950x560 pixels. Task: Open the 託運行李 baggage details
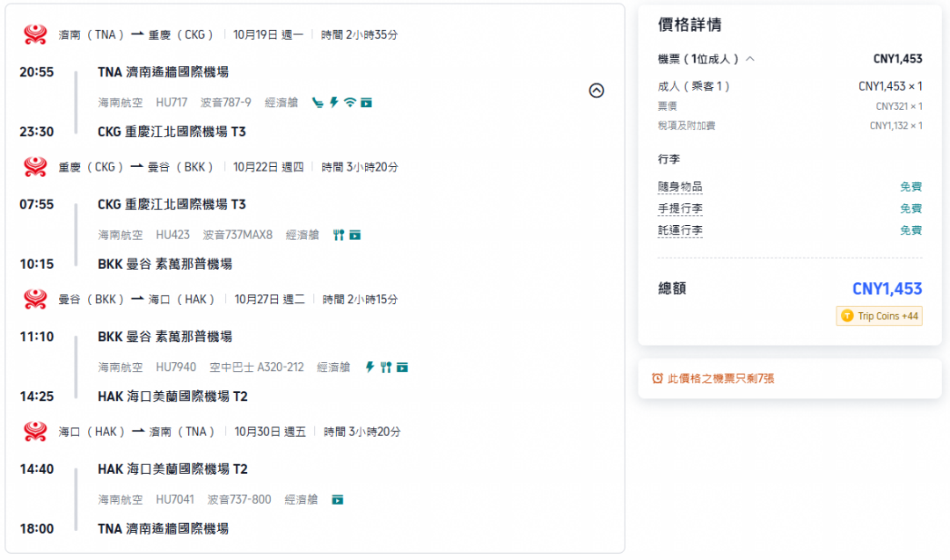[x=680, y=230]
